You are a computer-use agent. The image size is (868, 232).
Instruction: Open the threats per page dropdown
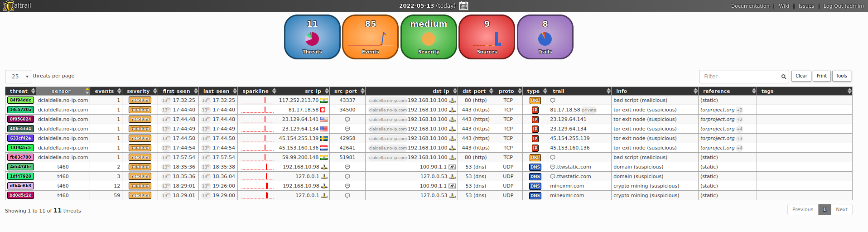coord(18,77)
